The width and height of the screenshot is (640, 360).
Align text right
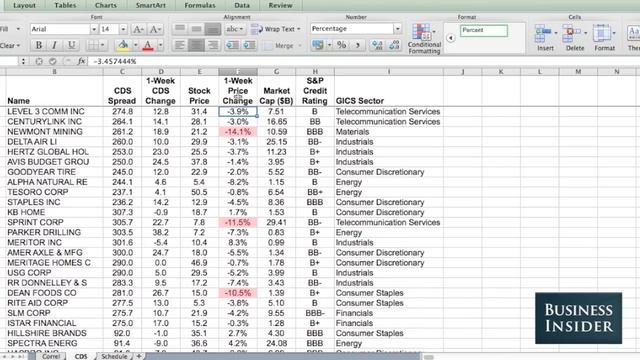click(x=213, y=45)
